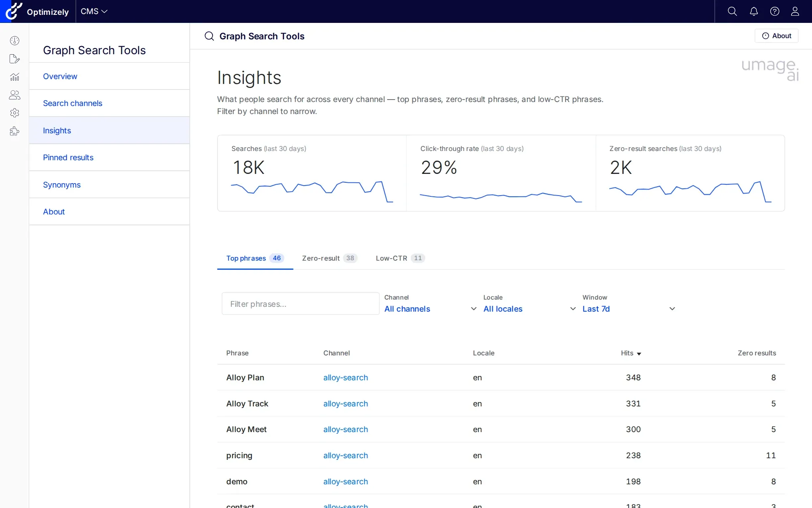Screen dimensions: 812x508
Task: Select the Alloy Plan phrase cell
Action: point(245,377)
